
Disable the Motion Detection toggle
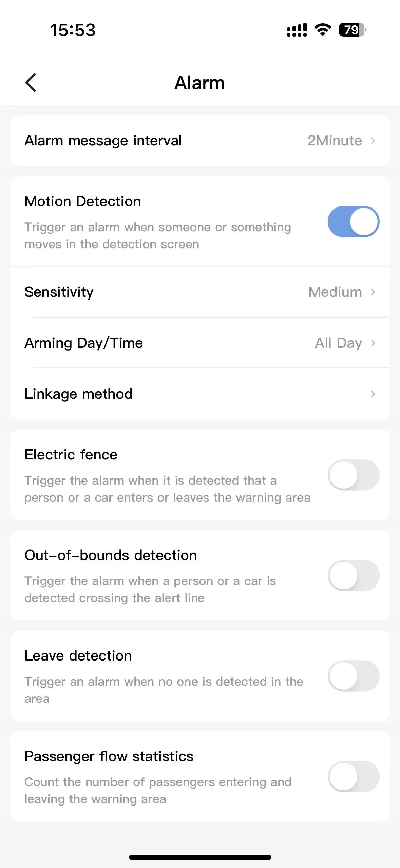(x=353, y=222)
